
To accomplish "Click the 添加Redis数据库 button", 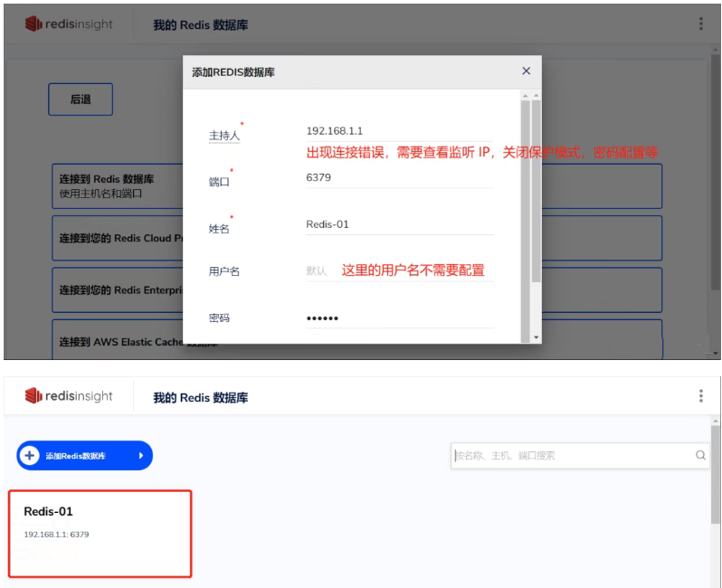I will 85,455.
